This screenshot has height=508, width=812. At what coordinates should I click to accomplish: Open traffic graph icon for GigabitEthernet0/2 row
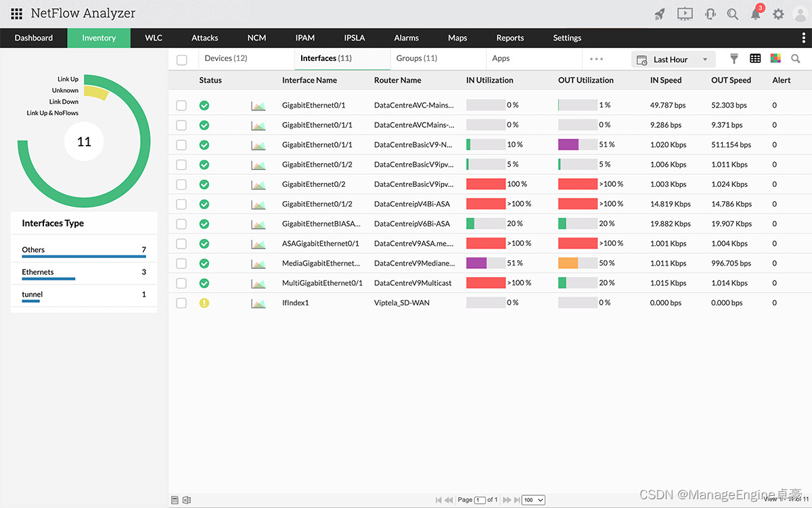click(258, 184)
